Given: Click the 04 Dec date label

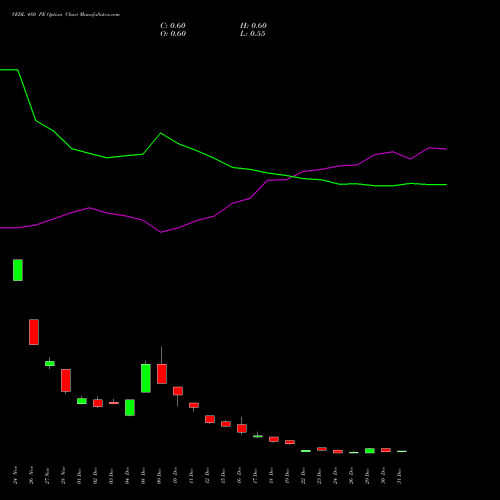Looking at the screenshot, I should click(127, 476).
